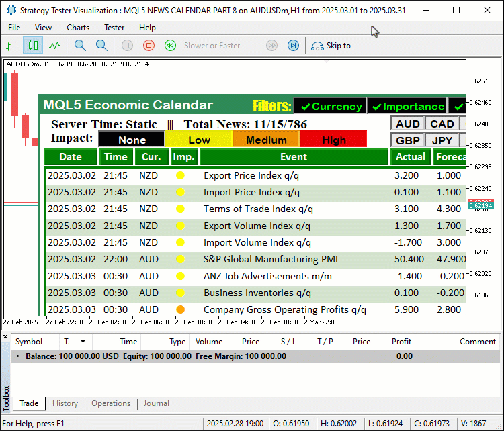The image size is (504, 431).
Task: Click the slower speed rewind icon
Action: pos(171,45)
